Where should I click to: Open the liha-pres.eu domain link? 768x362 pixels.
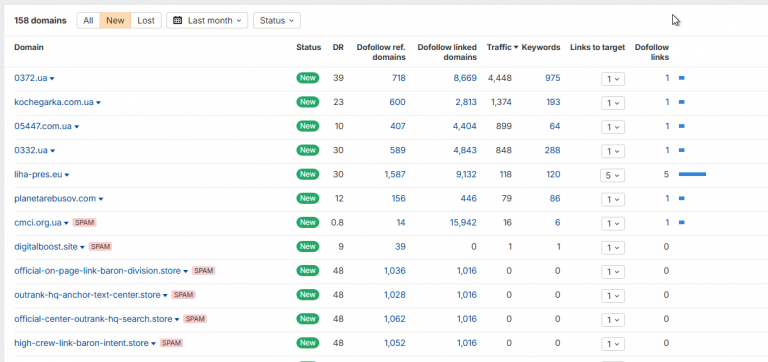(39, 174)
